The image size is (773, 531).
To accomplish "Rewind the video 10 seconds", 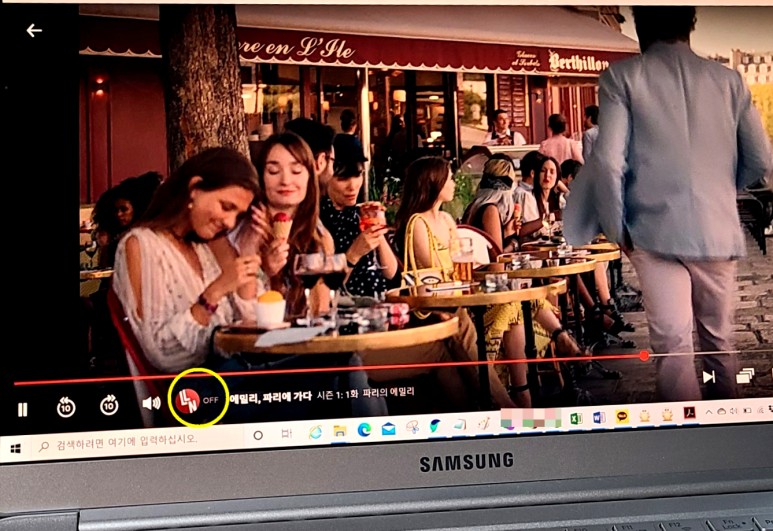I will pyautogui.click(x=66, y=407).
